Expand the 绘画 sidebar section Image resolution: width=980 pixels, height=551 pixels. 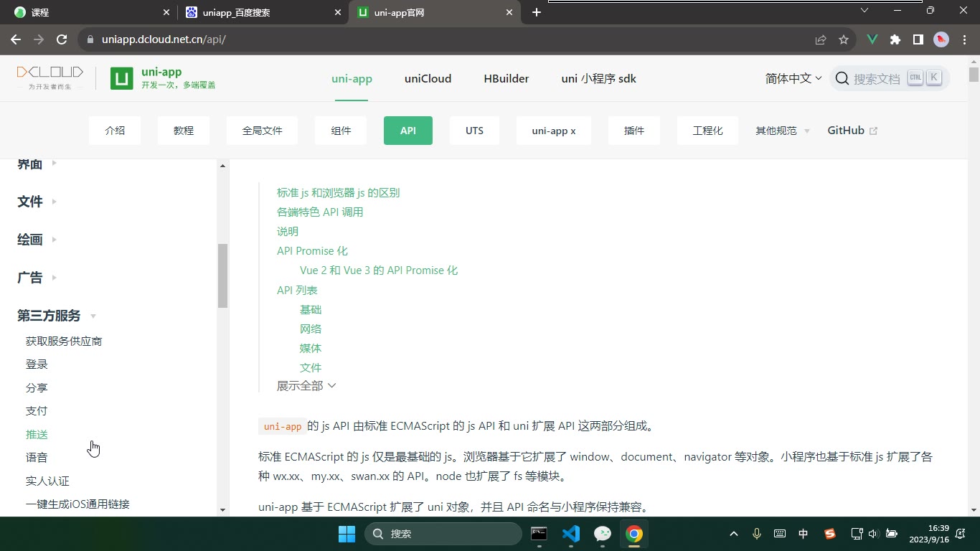click(37, 240)
